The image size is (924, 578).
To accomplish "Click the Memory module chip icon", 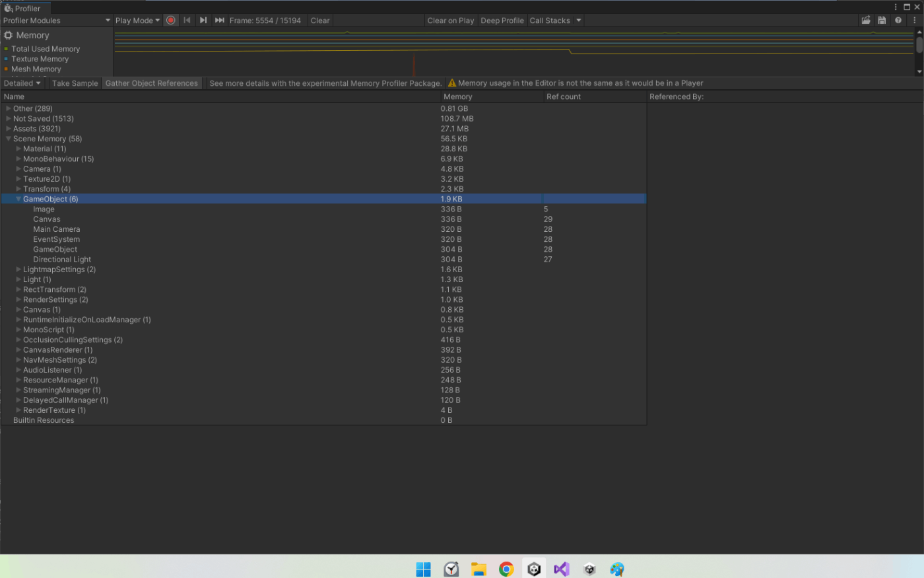I will tap(9, 35).
